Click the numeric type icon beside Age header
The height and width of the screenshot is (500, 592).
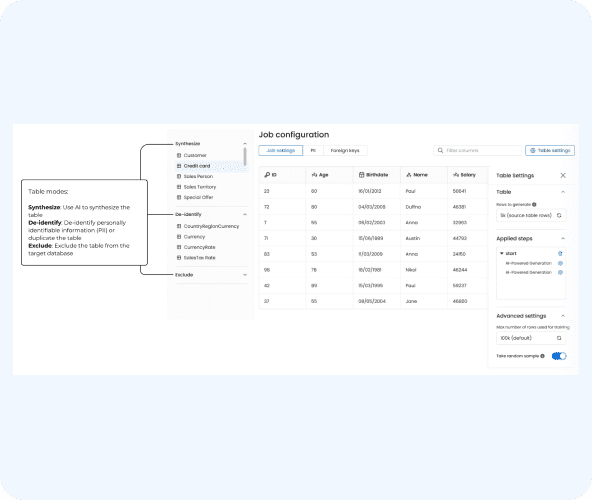pyautogui.click(x=314, y=175)
